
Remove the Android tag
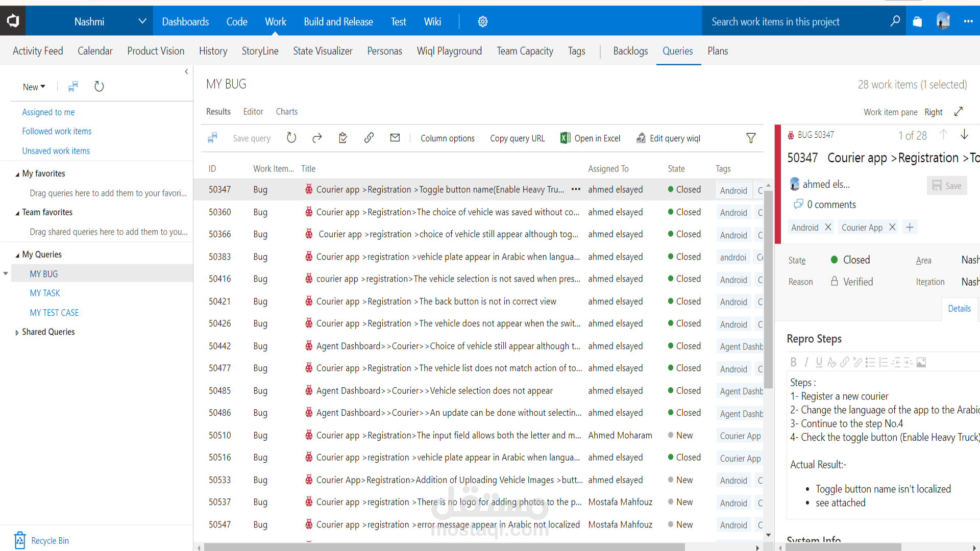pos(828,228)
